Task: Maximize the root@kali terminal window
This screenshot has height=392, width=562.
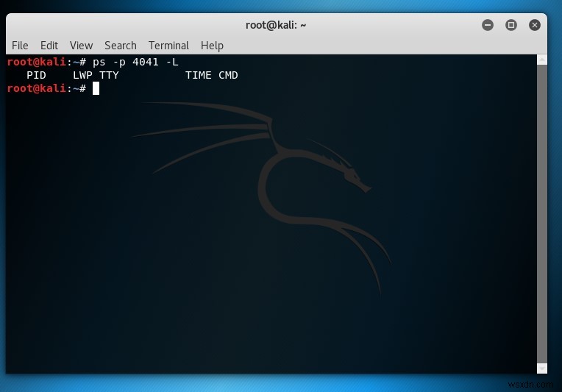Action: click(x=511, y=25)
